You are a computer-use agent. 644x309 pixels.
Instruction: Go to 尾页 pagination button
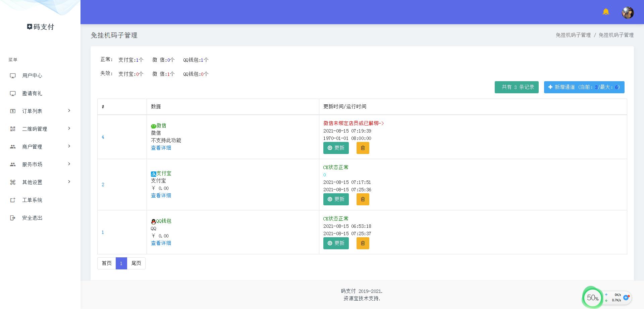136,263
